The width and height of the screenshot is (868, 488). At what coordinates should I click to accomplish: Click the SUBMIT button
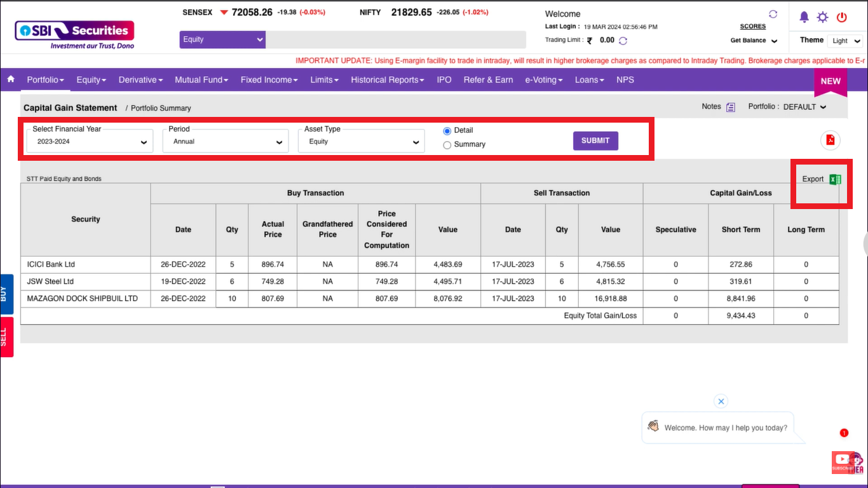595,140
